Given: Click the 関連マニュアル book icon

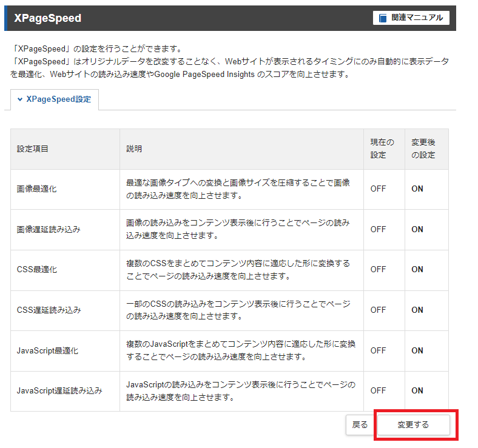Looking at the screenshot, I should coord(383,18).
